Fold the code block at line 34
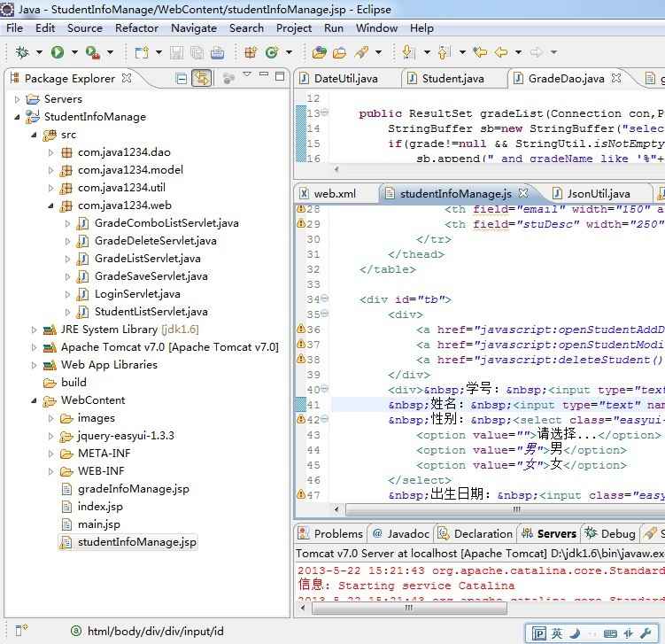This screenshot has height=644, width=665. pyautogui.click(x=325, y=299)
